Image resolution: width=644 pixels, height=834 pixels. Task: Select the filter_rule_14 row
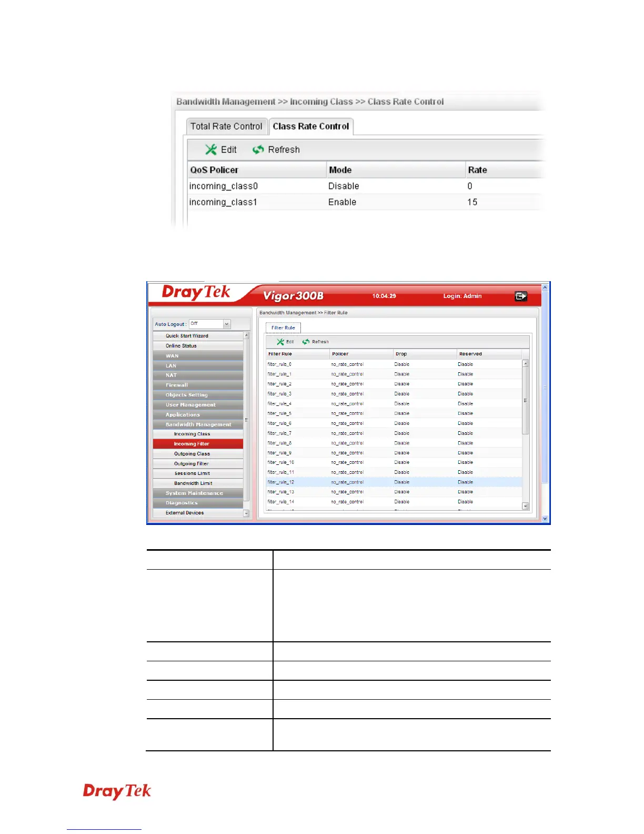point(394,502)
